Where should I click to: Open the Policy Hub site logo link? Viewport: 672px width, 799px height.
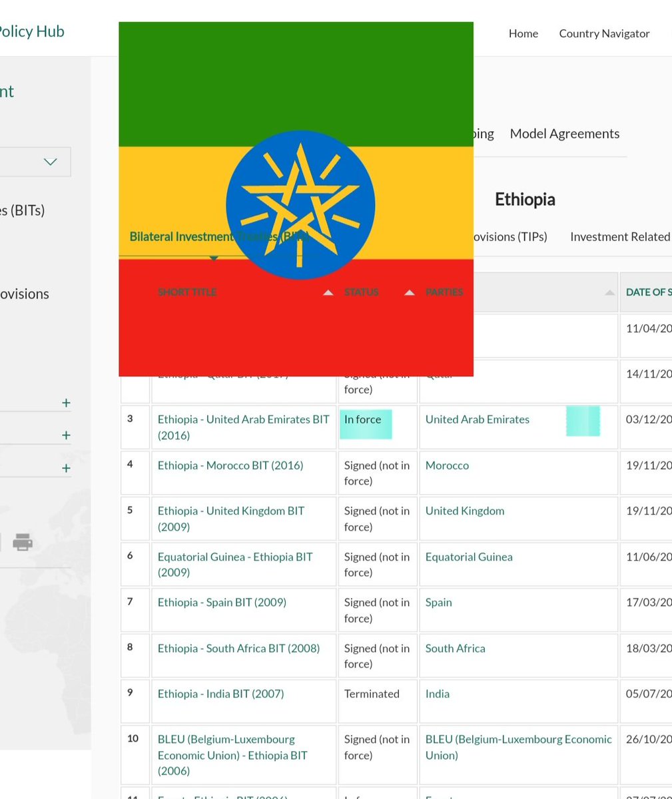(32, 31)
